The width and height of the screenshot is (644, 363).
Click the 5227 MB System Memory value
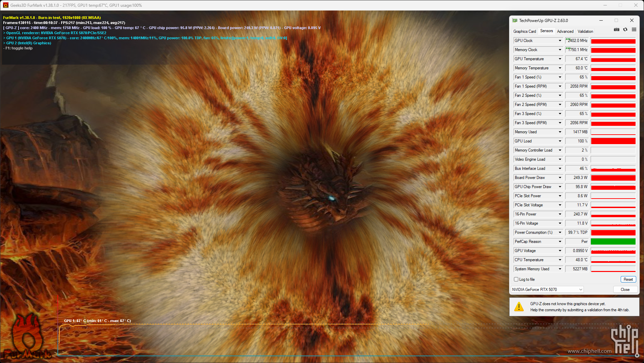pos(577,269)
